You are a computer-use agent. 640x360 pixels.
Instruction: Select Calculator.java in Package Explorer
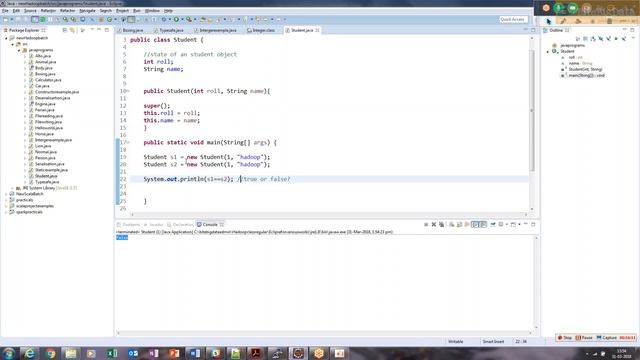click(48, 80)
